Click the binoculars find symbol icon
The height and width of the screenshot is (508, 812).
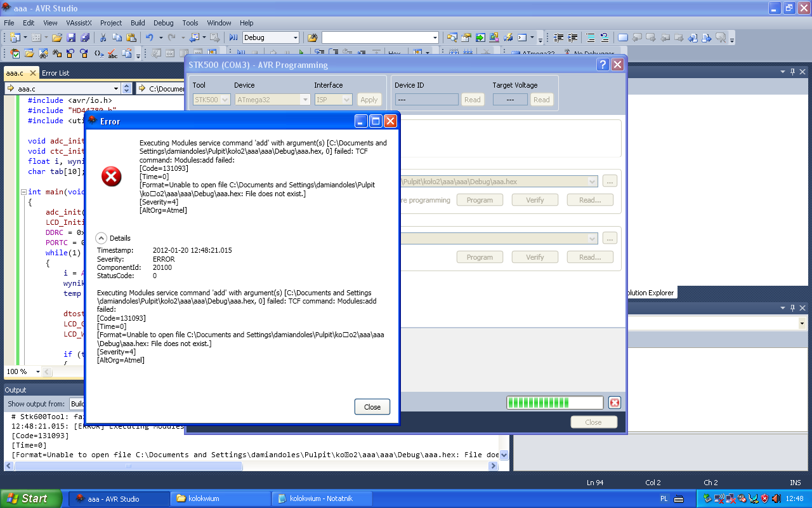pos(57,54)
